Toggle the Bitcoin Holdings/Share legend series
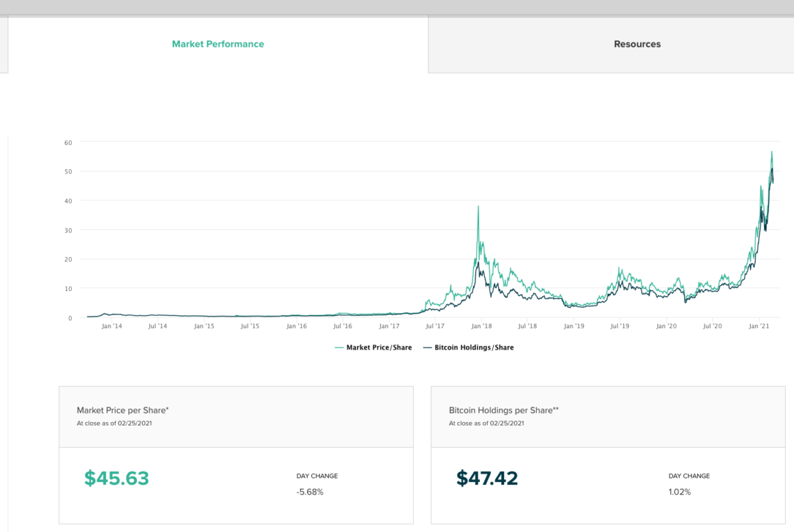Viewport: 794px width, 532px height. pyautogui.click(x=474, y=347)
